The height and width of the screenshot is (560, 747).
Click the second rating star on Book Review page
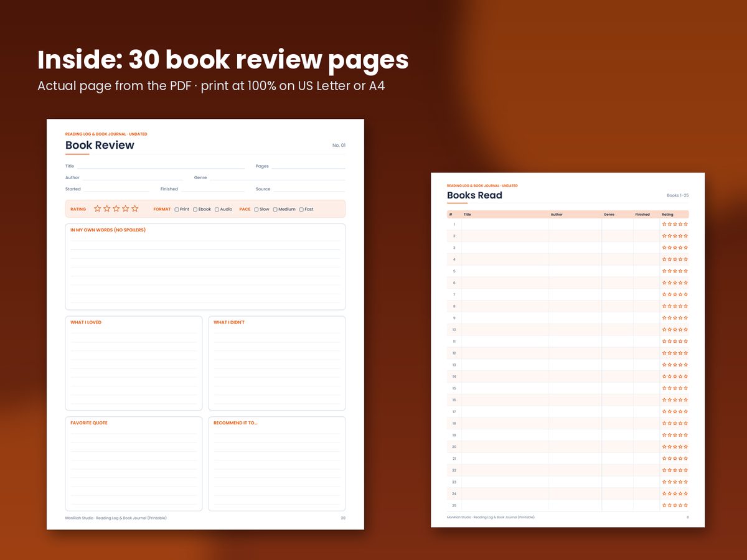[x=107, y=209]
